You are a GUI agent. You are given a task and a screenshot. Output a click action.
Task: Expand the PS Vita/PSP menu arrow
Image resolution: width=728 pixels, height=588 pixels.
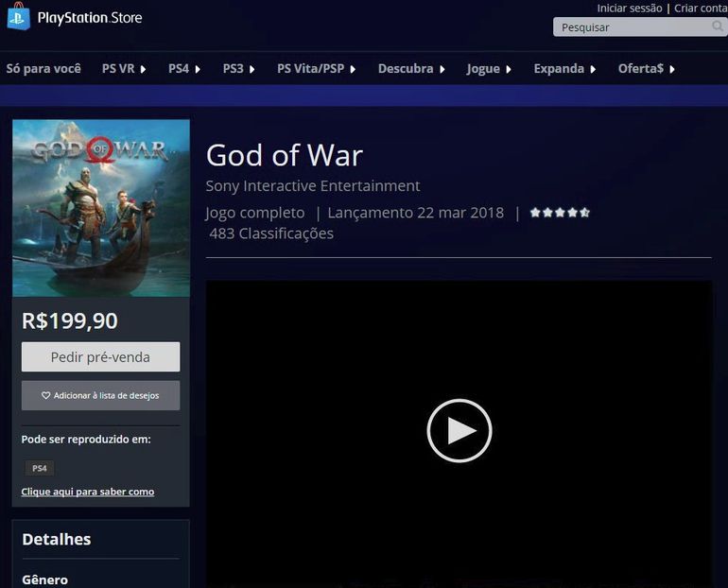point(353,69)
